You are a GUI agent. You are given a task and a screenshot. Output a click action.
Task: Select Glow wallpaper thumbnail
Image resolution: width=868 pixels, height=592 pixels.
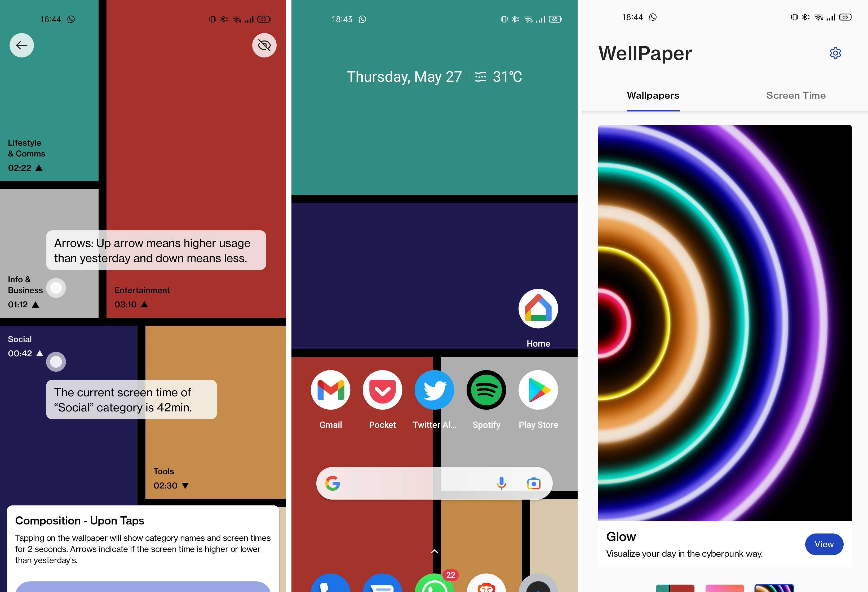pos(724,322)
